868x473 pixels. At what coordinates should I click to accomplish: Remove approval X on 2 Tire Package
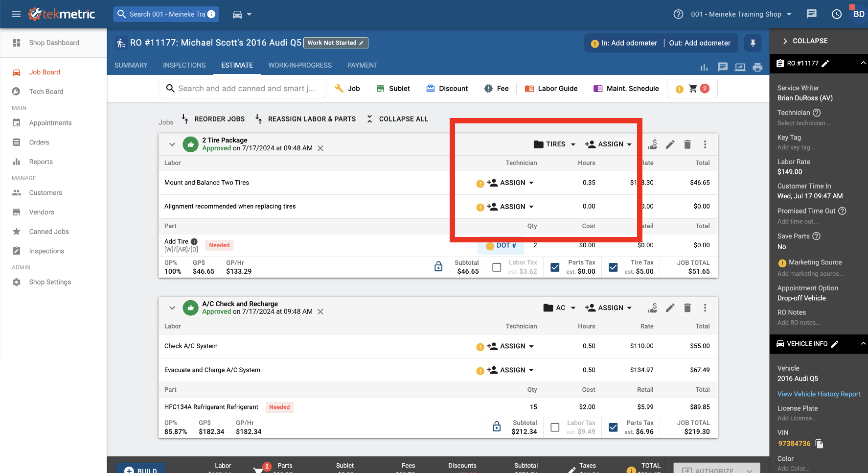[320, 148]
